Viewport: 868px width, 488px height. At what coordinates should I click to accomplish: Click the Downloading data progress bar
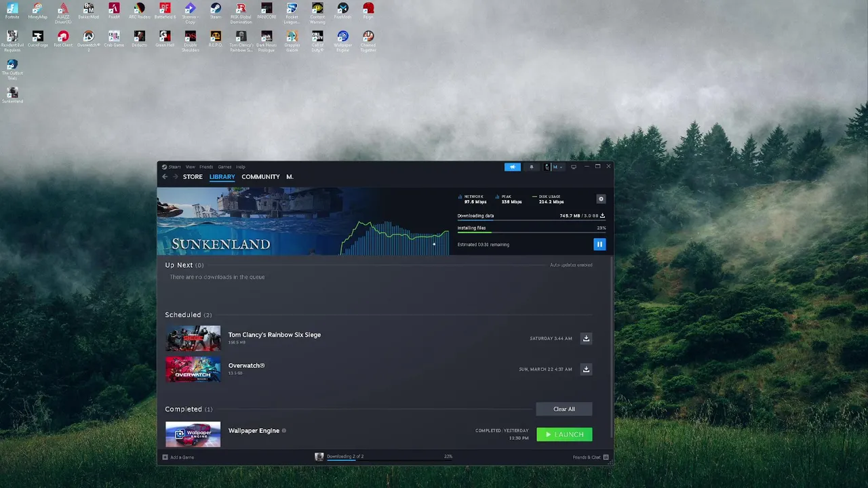pos(531,220)
